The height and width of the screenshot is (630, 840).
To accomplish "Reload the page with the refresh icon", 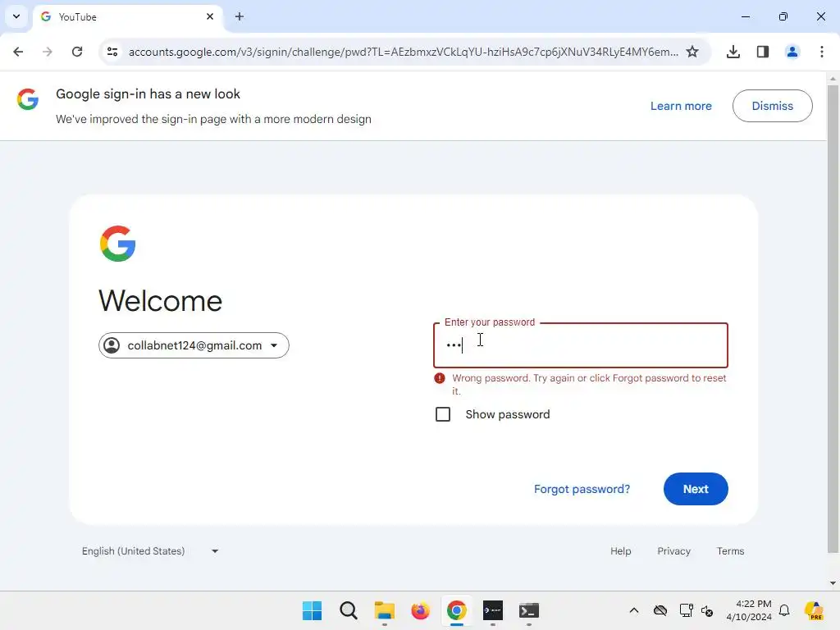I will 77,52.
